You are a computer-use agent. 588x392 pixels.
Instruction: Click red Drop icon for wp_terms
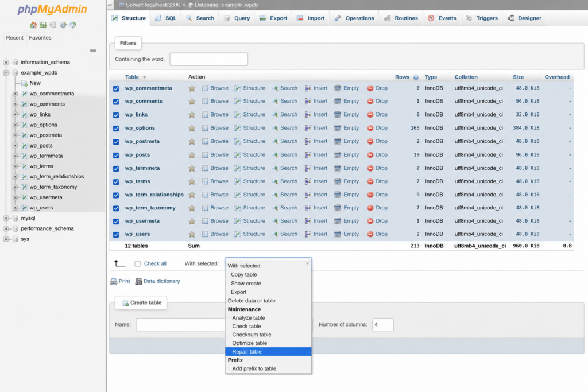point(370,181)
